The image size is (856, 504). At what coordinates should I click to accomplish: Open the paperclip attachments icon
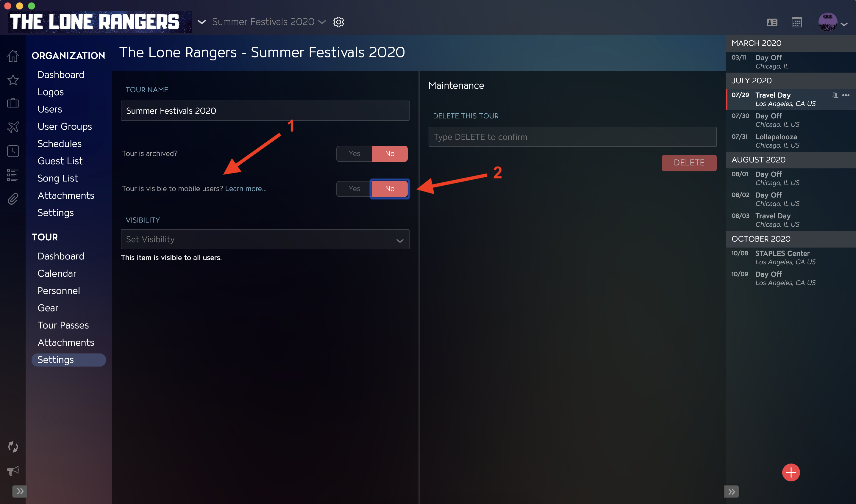click(x=13, y=199)
